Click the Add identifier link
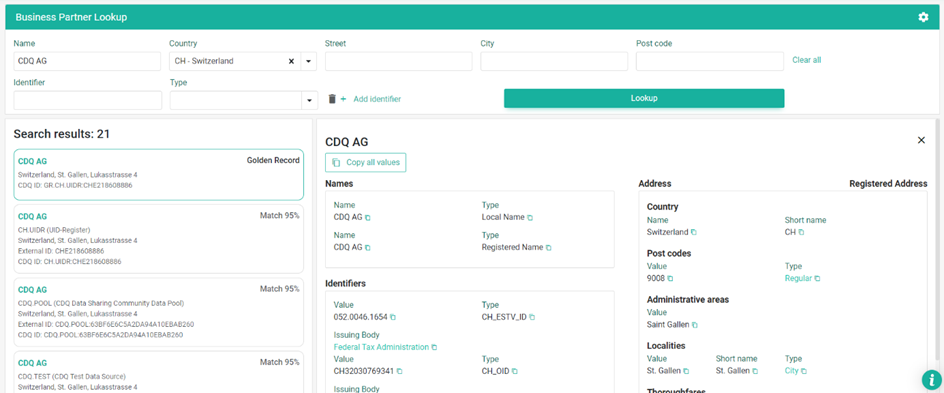The width and height of the screenshot is (944, 393). click(x=377, y=99)
